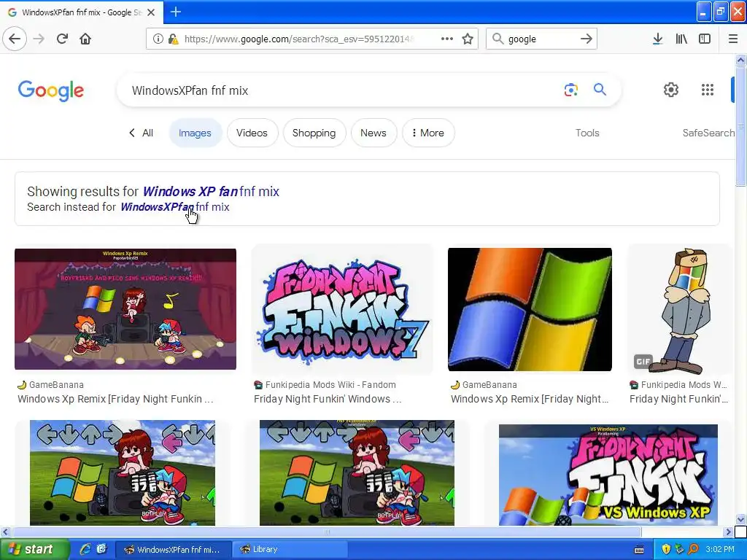Open the Windows XP flag logo image

coord(530,309)
